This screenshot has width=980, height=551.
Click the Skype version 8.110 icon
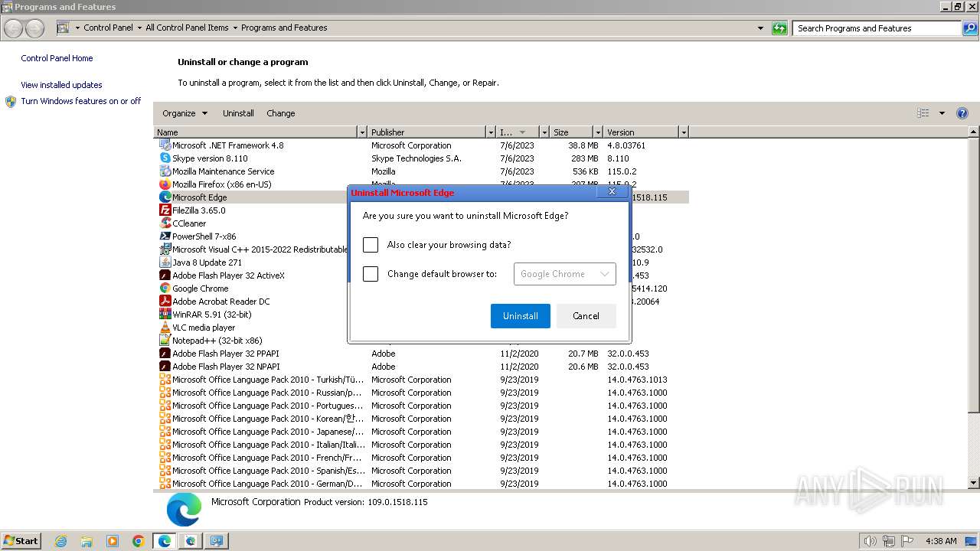click(165, 158)
